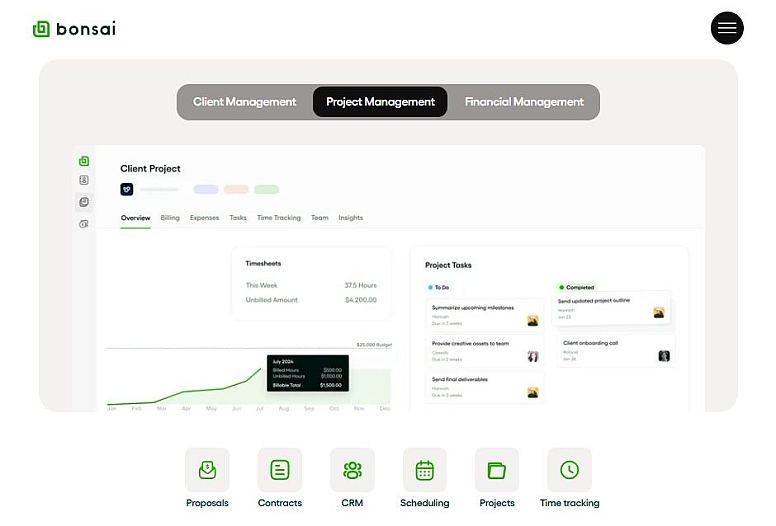Screen dimensions: 776x526
Task: Open the Contracts text link
Action: pyautogui.click(x=280, y=503)
